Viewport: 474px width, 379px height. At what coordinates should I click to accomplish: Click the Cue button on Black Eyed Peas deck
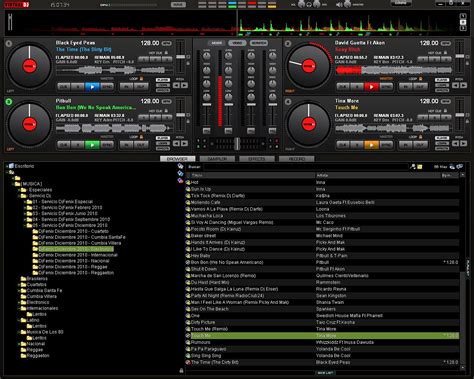coord(64,87)
